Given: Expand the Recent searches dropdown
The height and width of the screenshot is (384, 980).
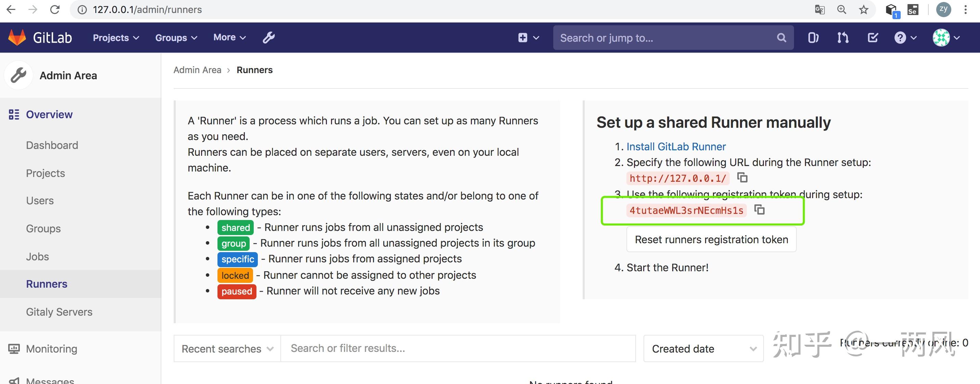Looking at the screenshot, I should (226, 349).
